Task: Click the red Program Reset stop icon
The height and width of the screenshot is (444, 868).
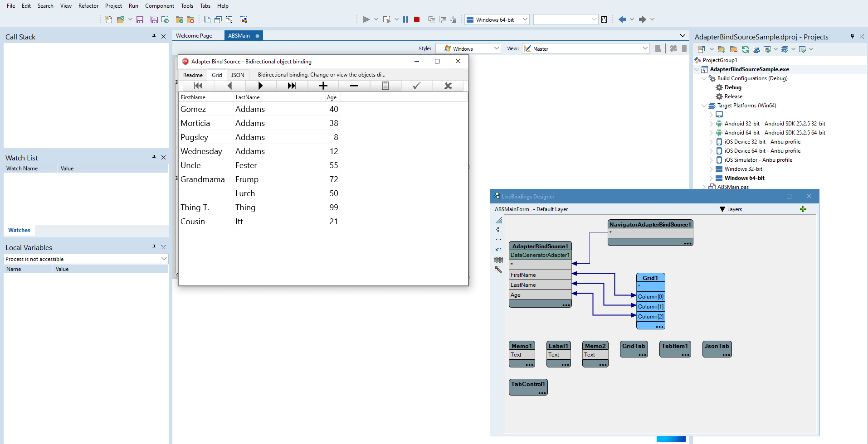Action: point(416,19)
